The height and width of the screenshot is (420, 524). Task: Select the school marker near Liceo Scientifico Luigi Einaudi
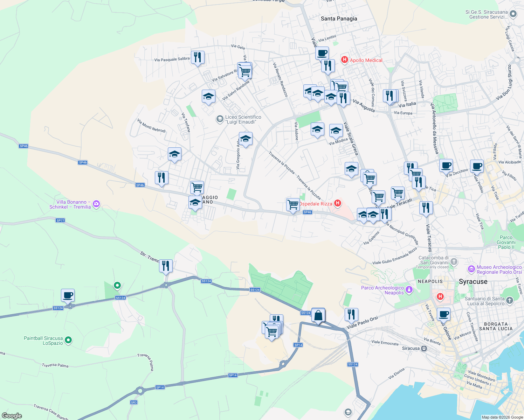click(246, 139)
